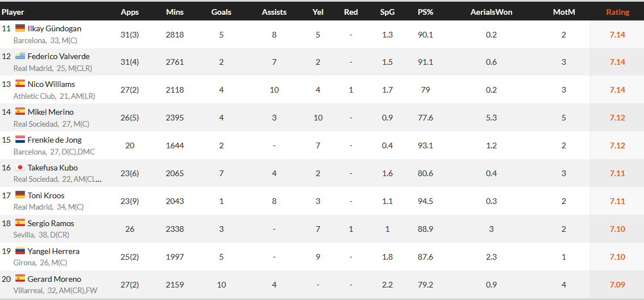Click the Japan flag beside Takefusa Kubo
The width and height of the screenshot is (644, 300).
(x=20, y=167)
